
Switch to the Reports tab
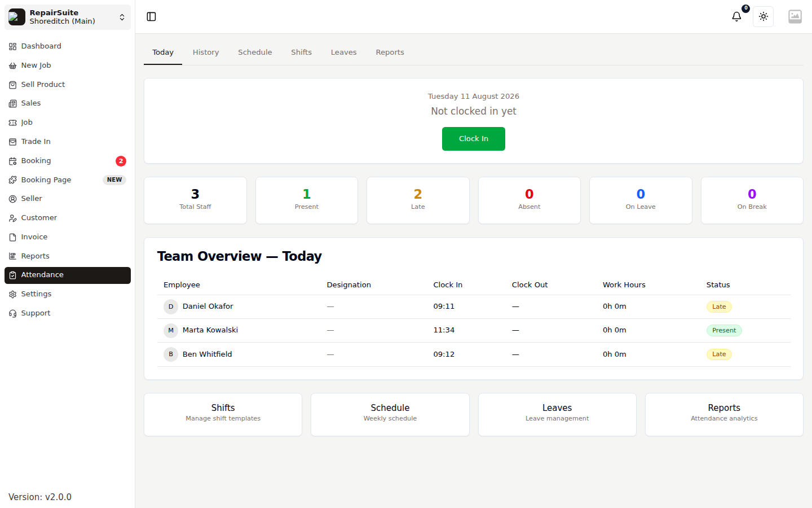click(390, 52)
